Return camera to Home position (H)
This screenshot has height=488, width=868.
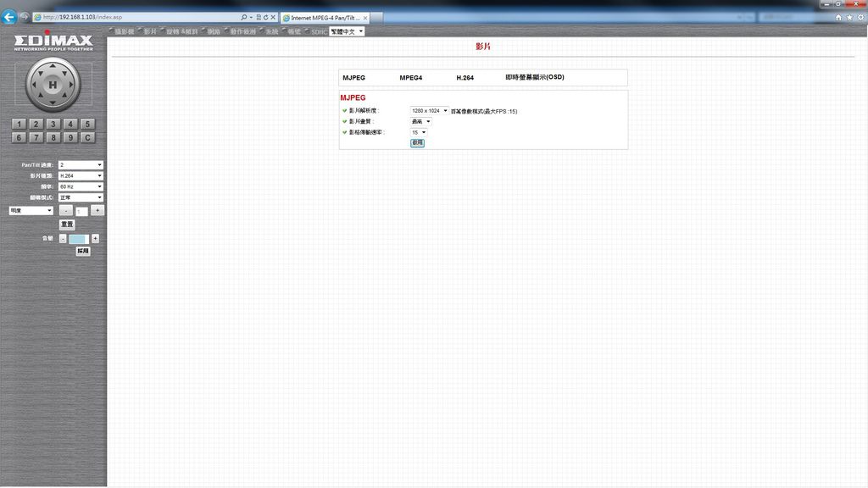[53, 85]
